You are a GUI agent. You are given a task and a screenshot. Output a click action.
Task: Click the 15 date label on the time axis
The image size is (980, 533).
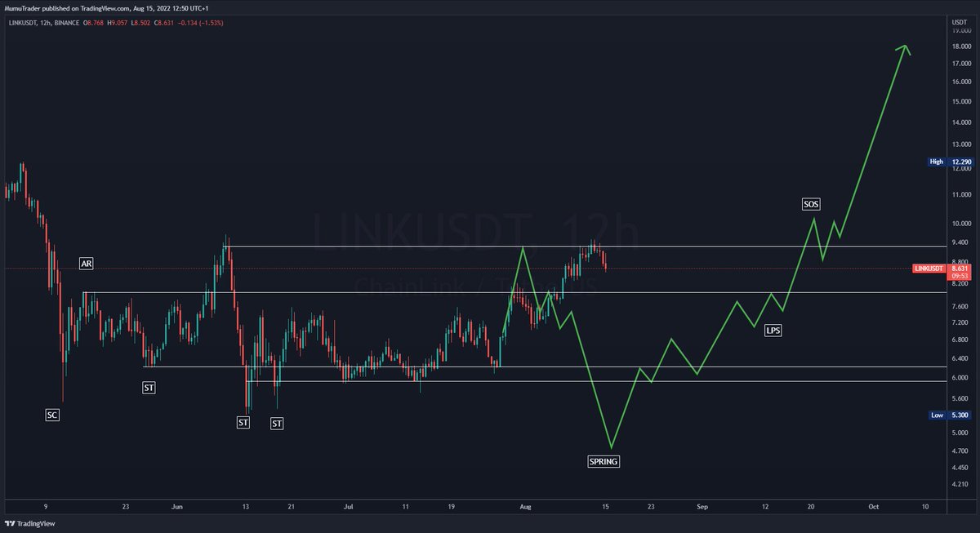tap(605, 507)
